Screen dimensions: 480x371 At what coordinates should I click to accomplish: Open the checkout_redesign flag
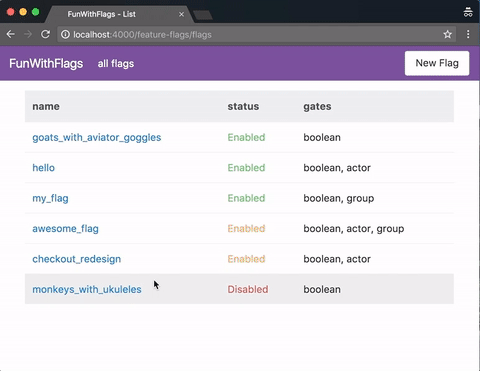coord(77,259)
